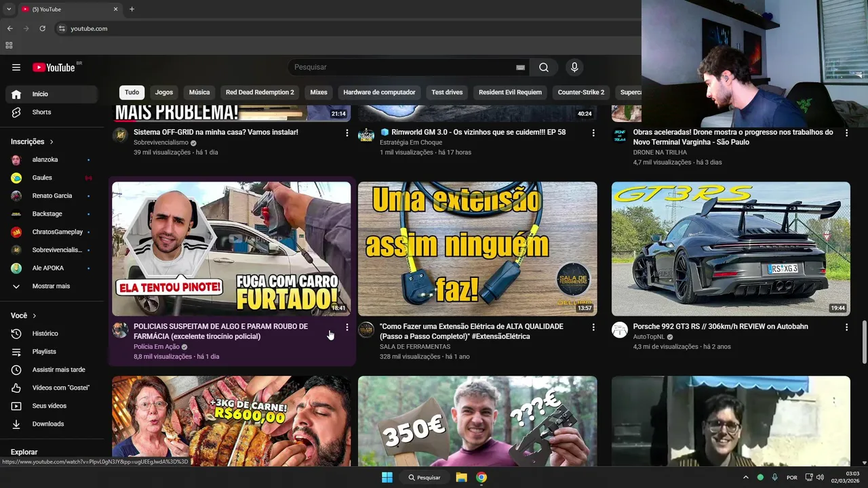This screenshot has width=868, height=488.
Task: Open Chrome apps grid shortcut
Action: pos(9,45)
